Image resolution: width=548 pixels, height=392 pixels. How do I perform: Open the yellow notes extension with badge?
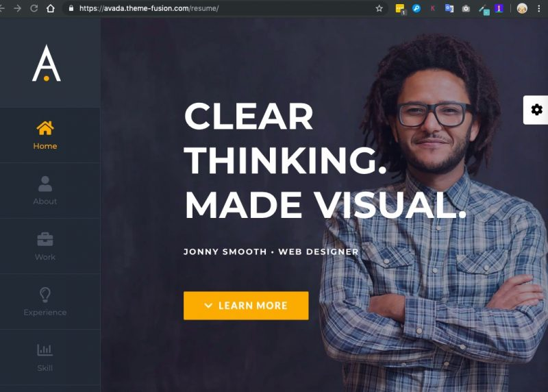[400, 9]
